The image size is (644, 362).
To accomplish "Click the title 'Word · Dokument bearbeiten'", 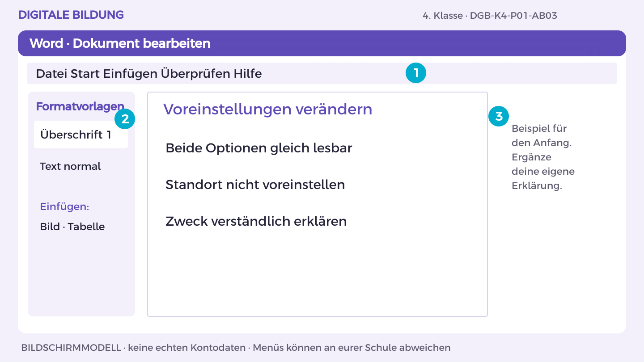I will point(120,43).
